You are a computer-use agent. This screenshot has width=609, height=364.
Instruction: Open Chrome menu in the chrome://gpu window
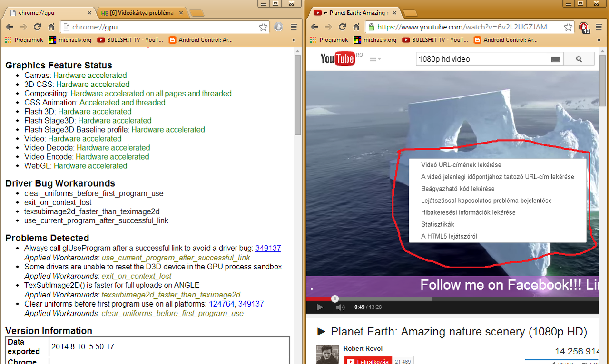point(294,27)
